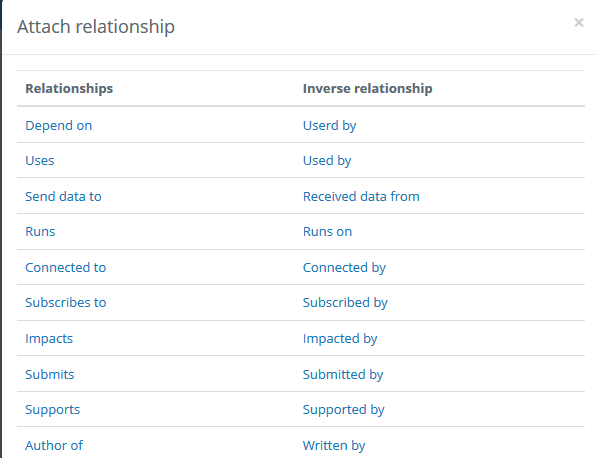
Task: Choose Received data from link
Action: point(361,197)
